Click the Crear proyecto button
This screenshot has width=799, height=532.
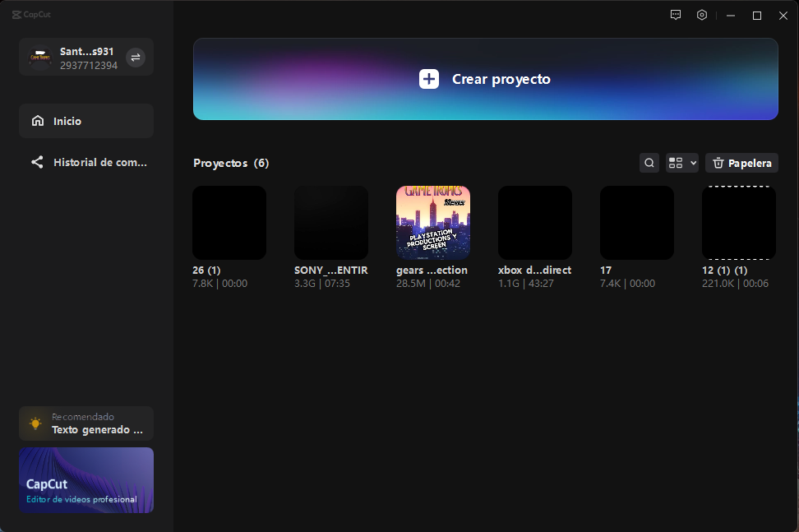pyautogui.click(x=485, y=79)
